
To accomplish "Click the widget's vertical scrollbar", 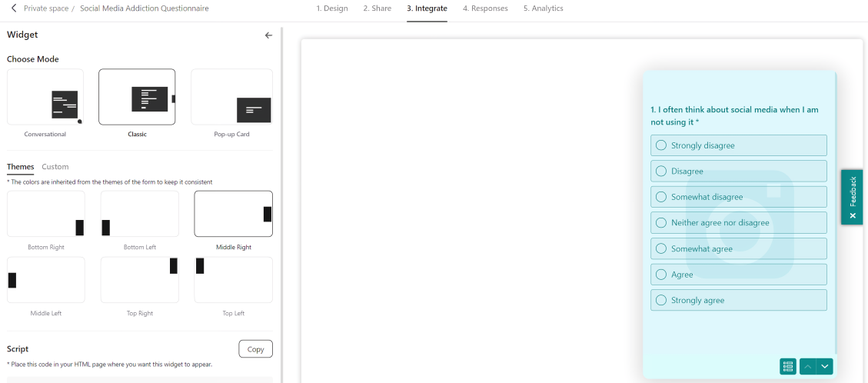I will [836, 214].
